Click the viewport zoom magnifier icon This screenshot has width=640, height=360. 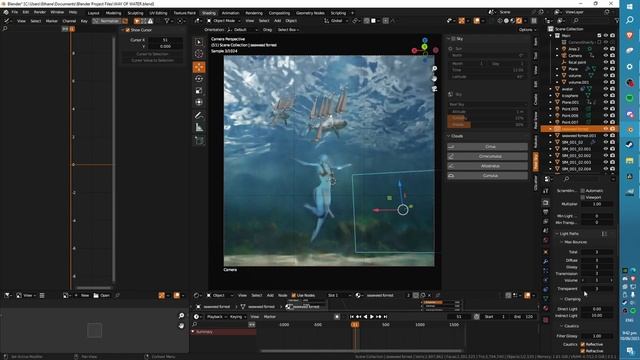[435, 69]
